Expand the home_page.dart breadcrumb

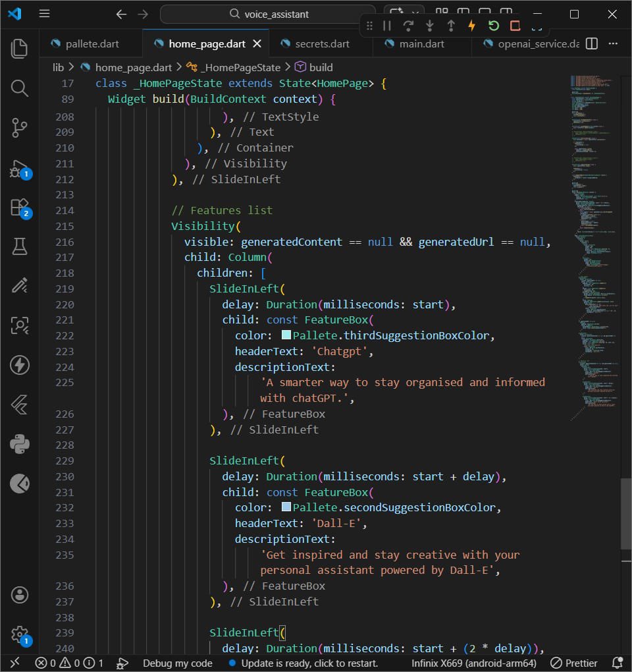click(133, 67)
